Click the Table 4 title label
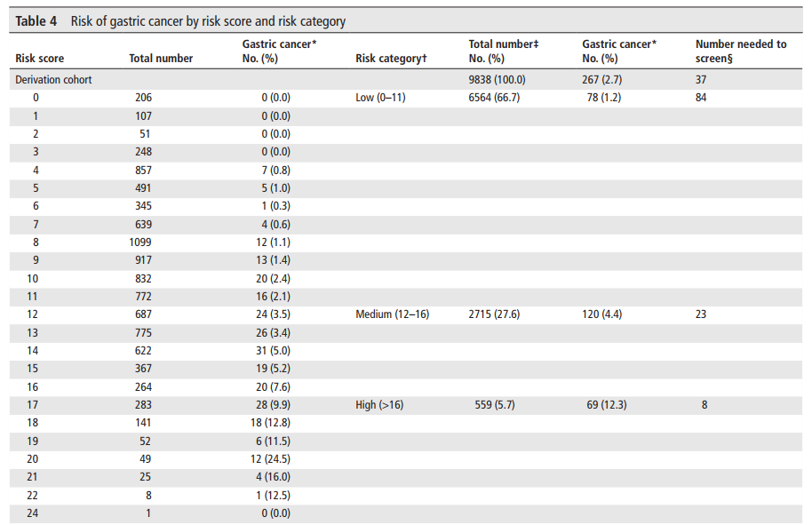The width and height of the screenshot is (812, 525). [x=36, y=21]
